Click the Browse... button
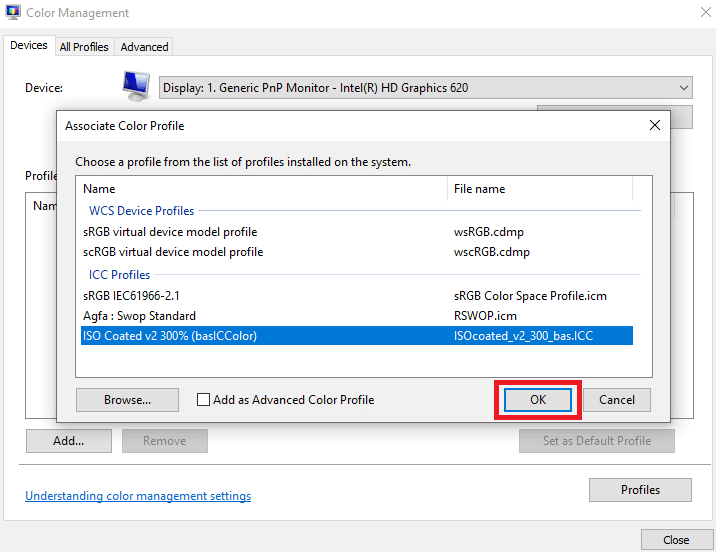Viewport: 716px width, 552px height. (x=127, y=400)
